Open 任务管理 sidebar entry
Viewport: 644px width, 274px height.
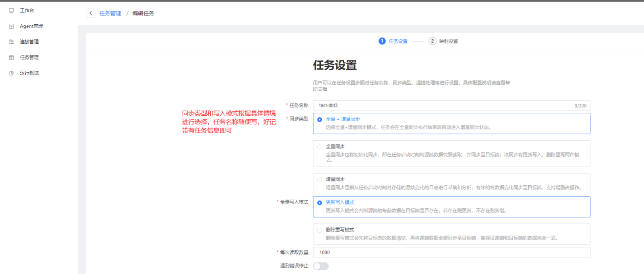tap(29, 57)
